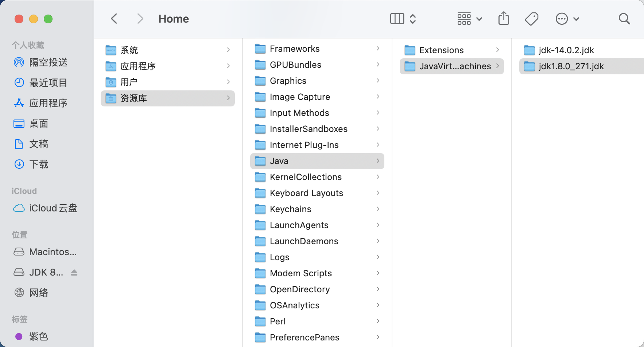Select the Logs folder

317,257
